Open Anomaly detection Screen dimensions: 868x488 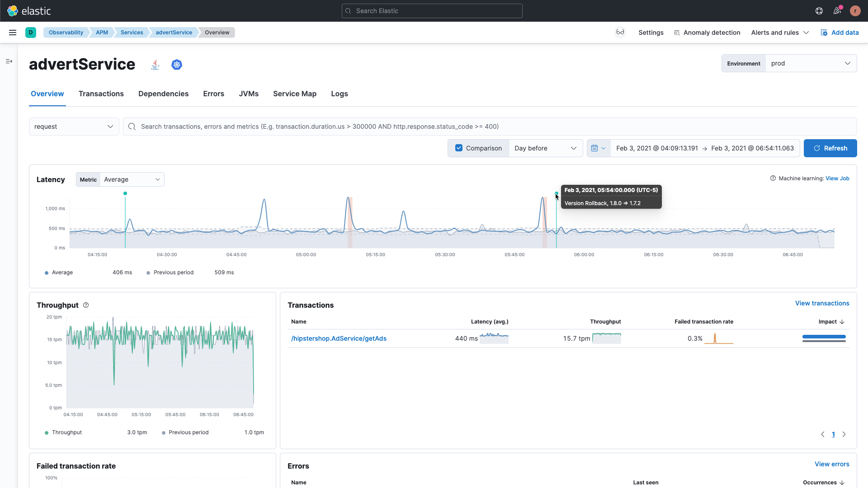tap(707, 33)
